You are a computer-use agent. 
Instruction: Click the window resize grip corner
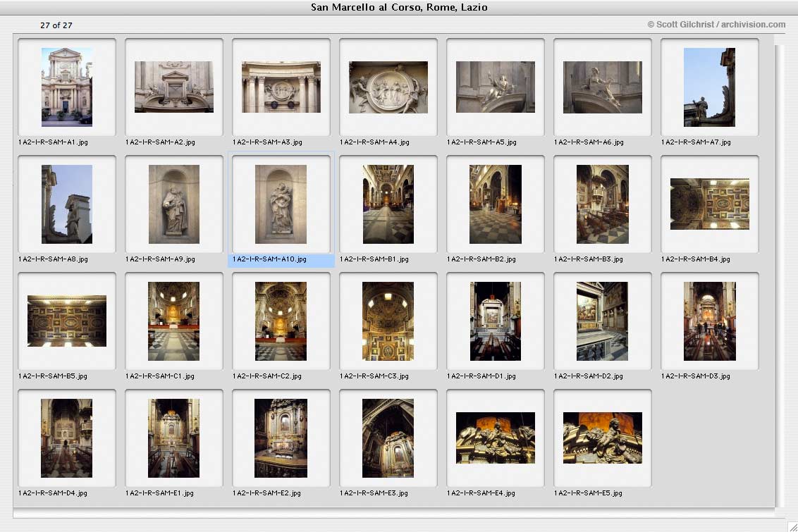pos(792,526)
